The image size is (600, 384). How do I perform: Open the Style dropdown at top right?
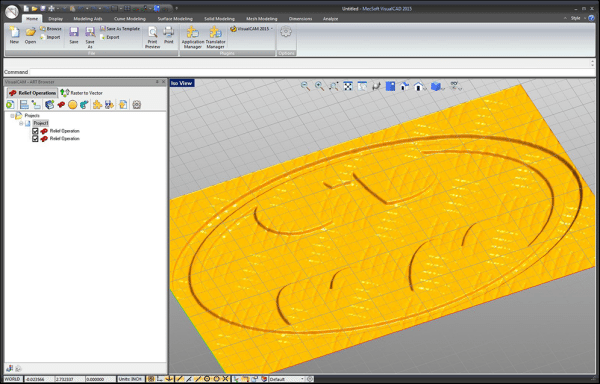[577, 18]
